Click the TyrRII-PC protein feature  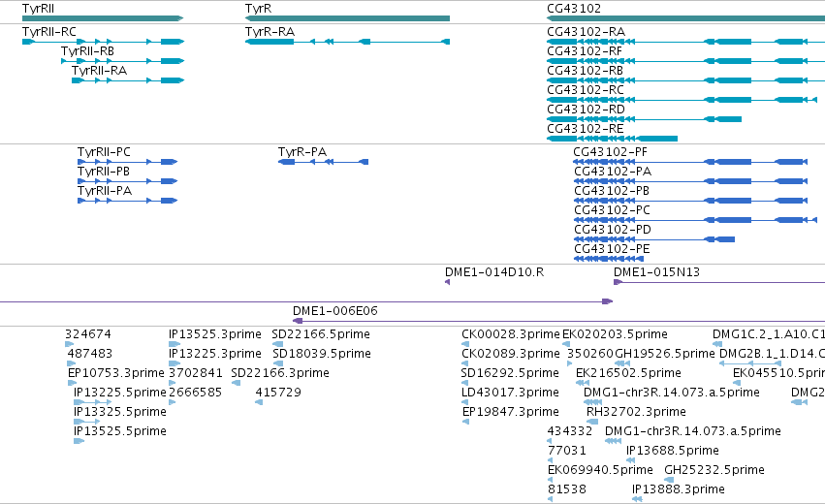coord(127,162)
